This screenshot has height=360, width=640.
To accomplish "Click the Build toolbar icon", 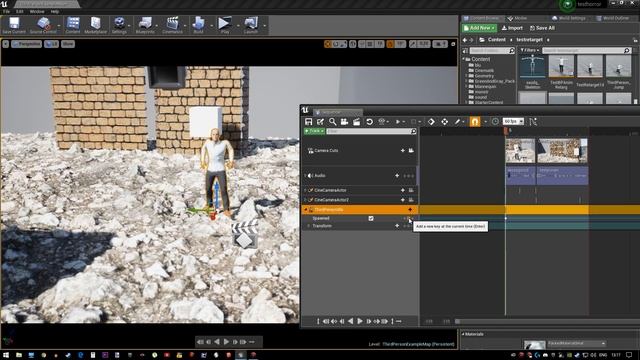I will 198,25.
